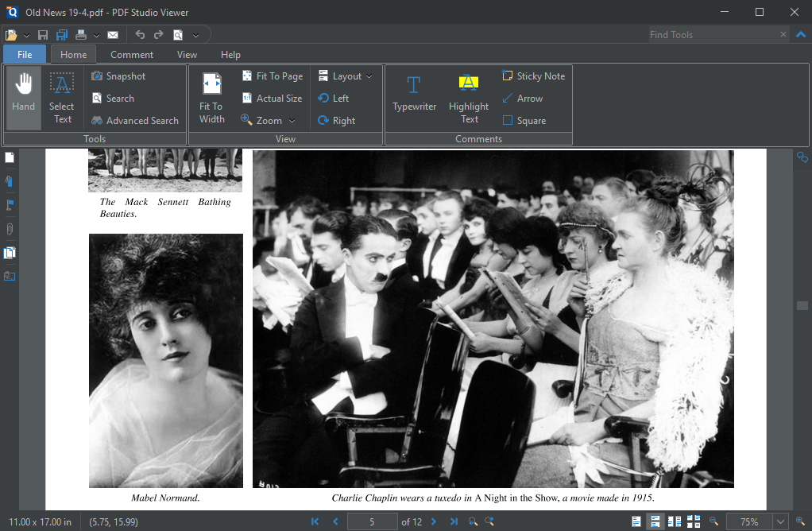Open the customize quick access toolbar arrow

pos(195,35)
